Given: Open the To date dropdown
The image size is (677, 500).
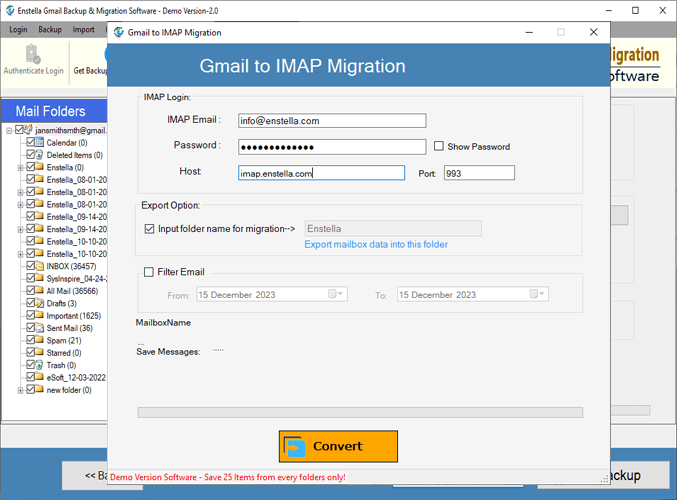Looking at the screenshot, I should pos(540,295).
